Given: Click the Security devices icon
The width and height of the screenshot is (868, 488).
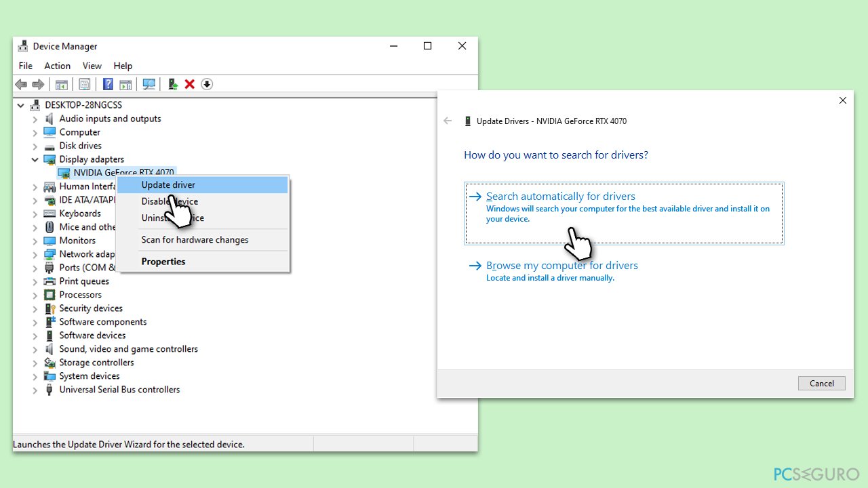Looking at the screenshot, I should pyautogui.click(x=50, y=308).
